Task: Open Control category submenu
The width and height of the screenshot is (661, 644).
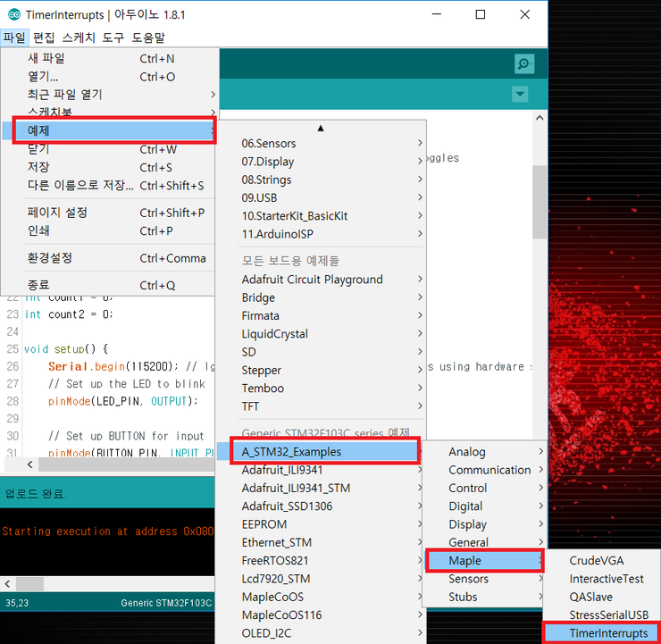Action: [484, 488]
